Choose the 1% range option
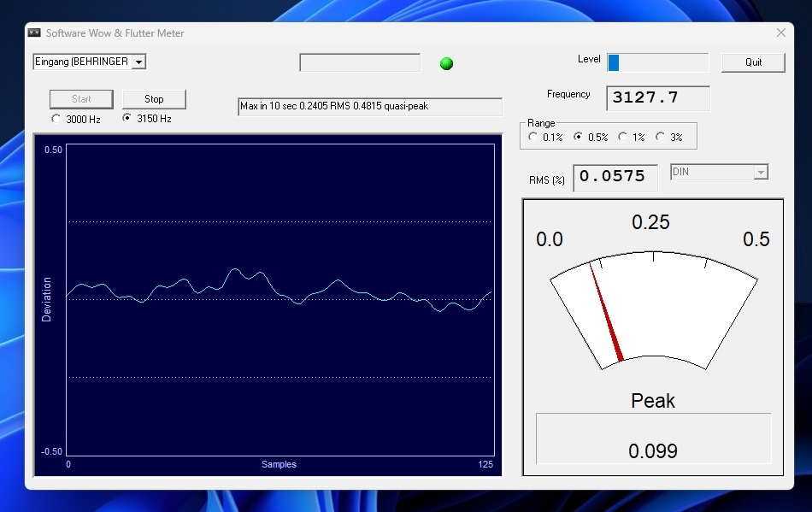812x512 pixels. 622,137
